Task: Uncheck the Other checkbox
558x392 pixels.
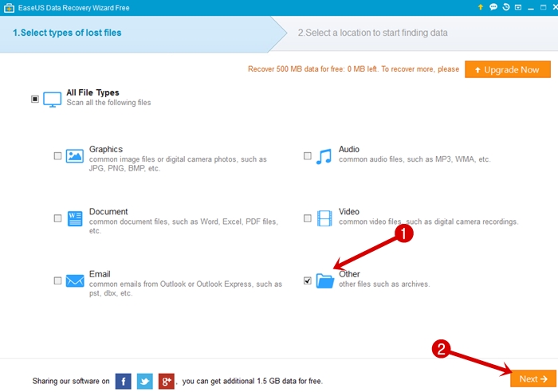Action: click(308, 280)
